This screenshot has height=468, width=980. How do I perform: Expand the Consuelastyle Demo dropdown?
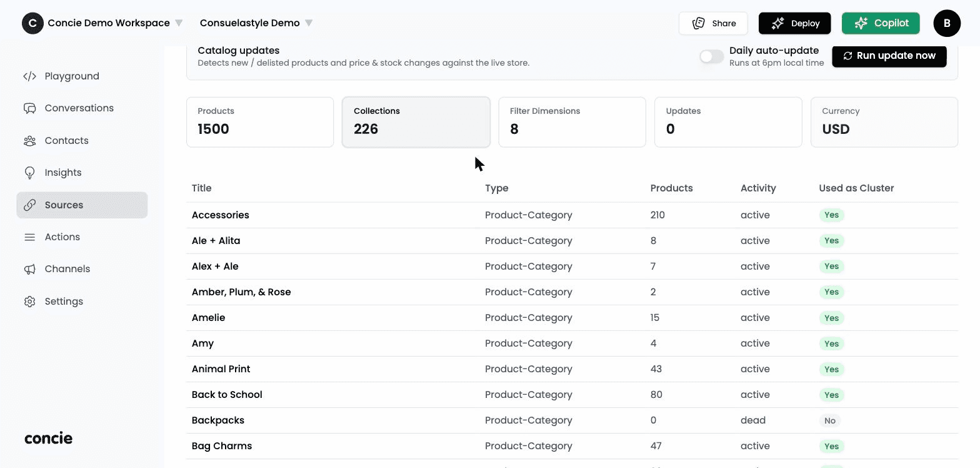click(309, 23)
